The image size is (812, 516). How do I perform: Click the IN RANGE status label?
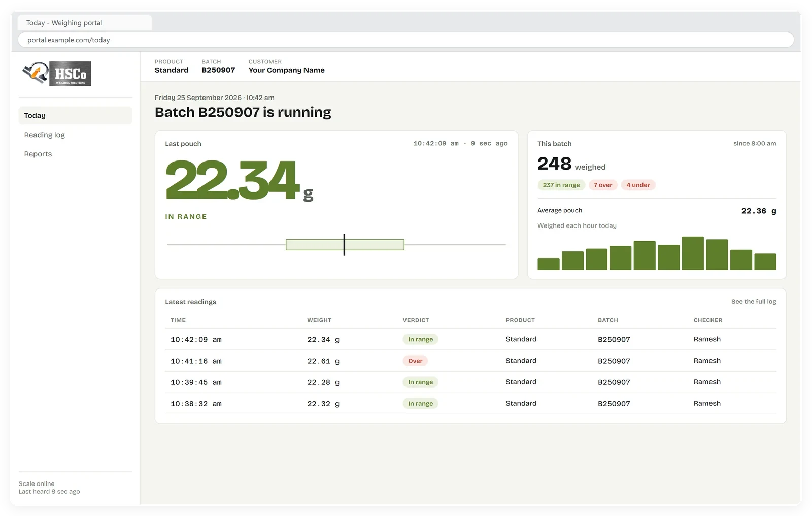pyautogui.click(x=186, y=217)
